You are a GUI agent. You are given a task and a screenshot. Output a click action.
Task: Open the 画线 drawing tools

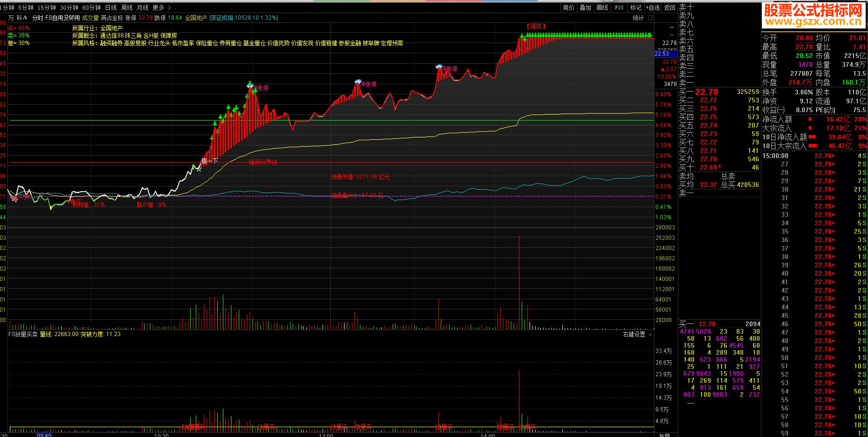pos(602,7)
